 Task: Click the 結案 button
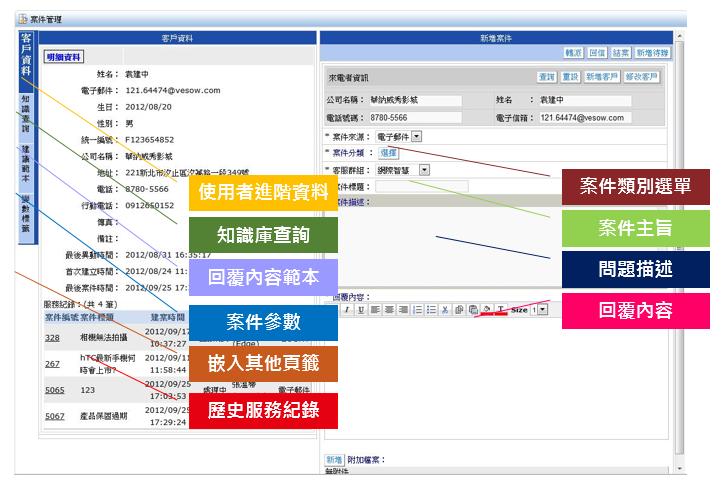[x=620, y=53]
